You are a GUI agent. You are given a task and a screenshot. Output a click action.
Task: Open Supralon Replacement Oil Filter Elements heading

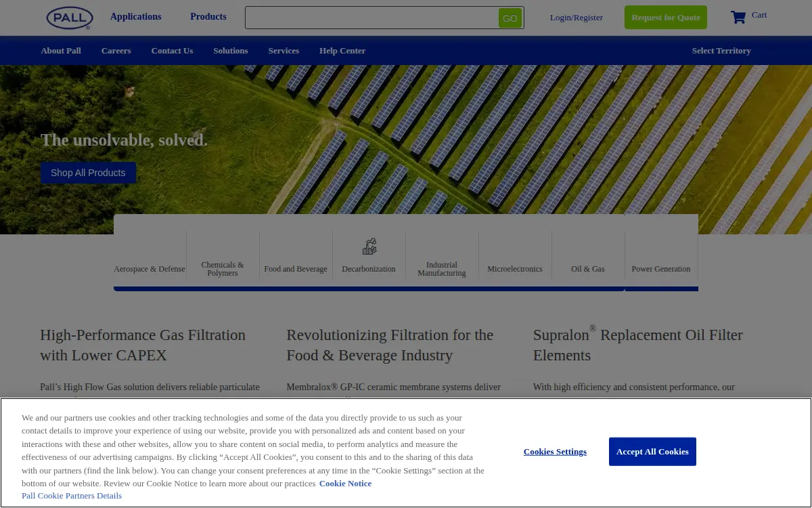pyautogui.click(x=638, y=344)
